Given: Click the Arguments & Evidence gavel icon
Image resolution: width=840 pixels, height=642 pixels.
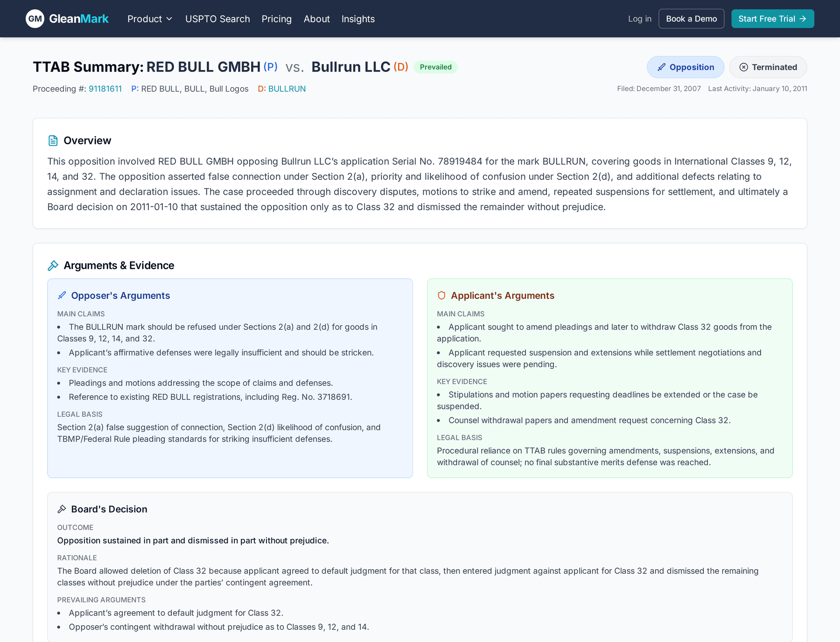Looking at the screenshot, I should point(53,265).
